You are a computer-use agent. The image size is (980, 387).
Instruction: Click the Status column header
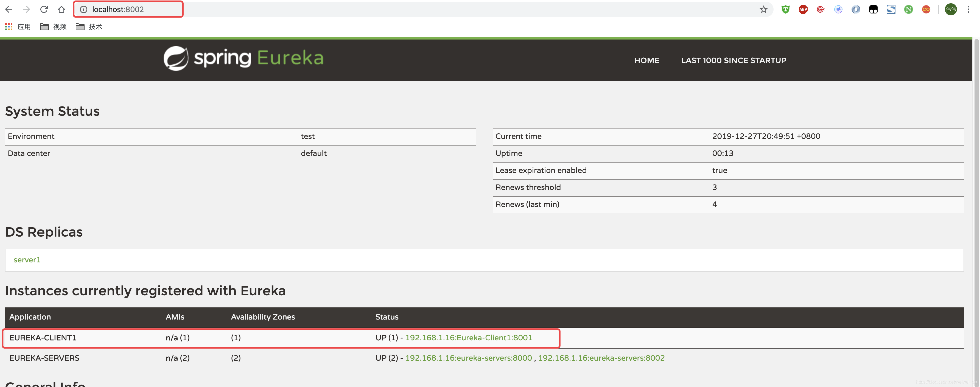pos(387,317)
